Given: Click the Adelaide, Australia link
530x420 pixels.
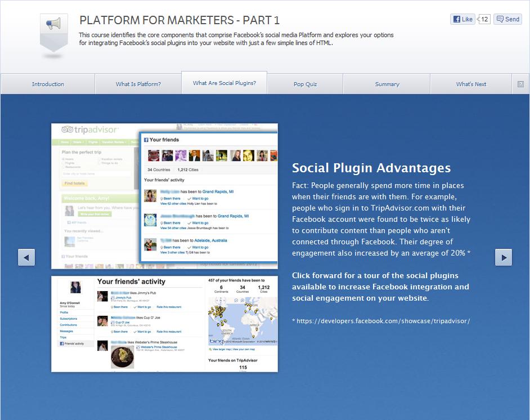Looking at the screenshot, I should [210, 240].
